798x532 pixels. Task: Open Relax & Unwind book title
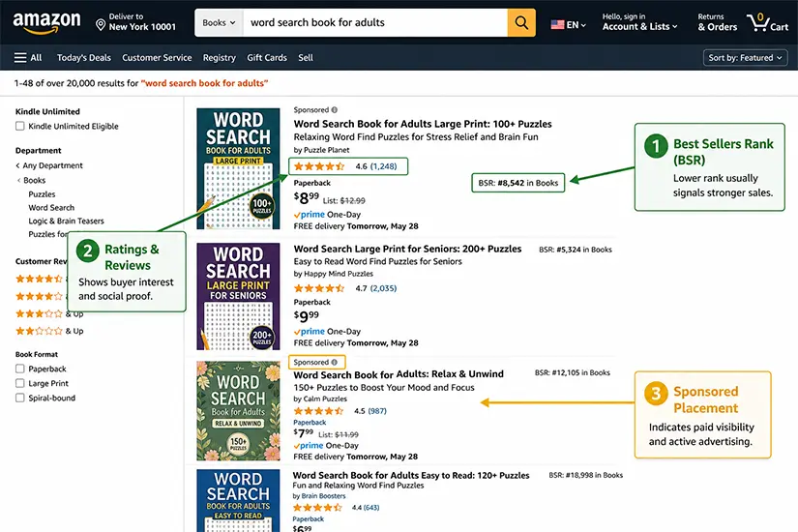pos(399,374)
